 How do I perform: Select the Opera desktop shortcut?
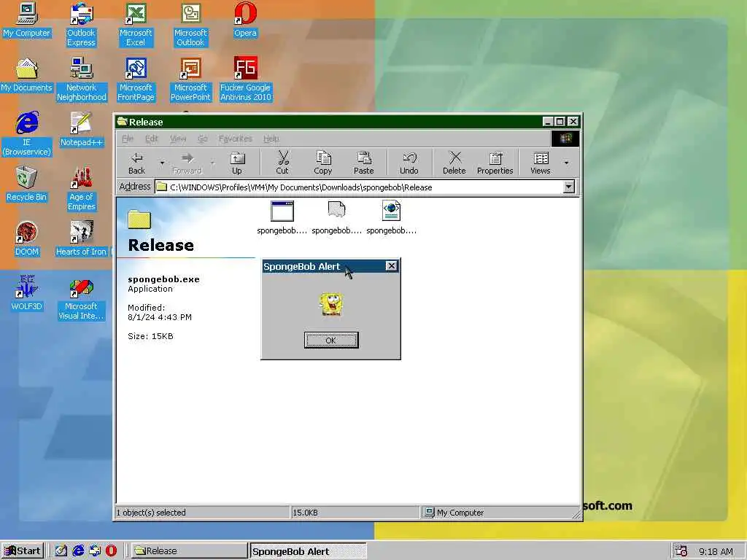[x=245, y=20]
